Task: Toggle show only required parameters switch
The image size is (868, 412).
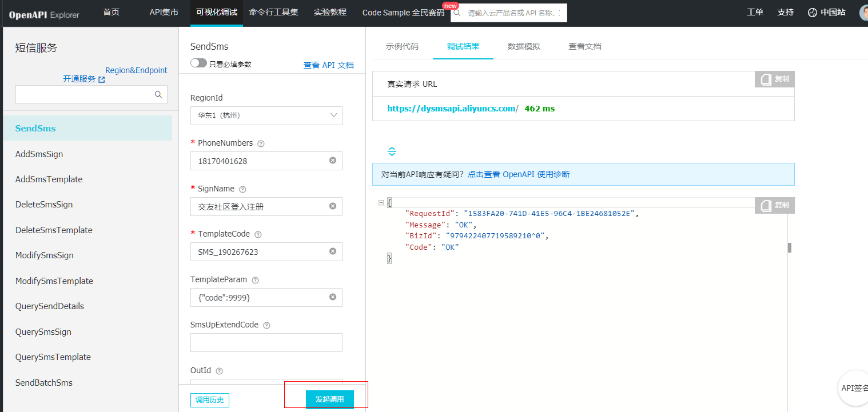Action: click(198, 63)
